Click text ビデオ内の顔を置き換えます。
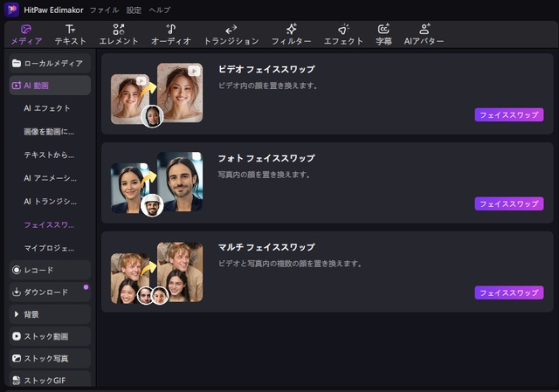Viewport: 559px width, 392px height. [x=268, y=86]
